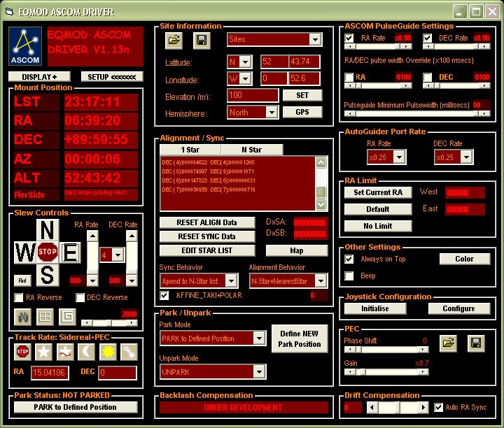Click Define NEW Park Position
This screenshot has width=504, height=428.
[300, 338]
